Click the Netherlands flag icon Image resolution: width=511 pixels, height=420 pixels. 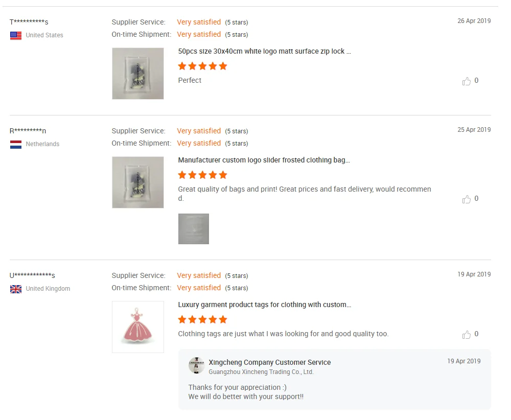click(x=16, y=145)
